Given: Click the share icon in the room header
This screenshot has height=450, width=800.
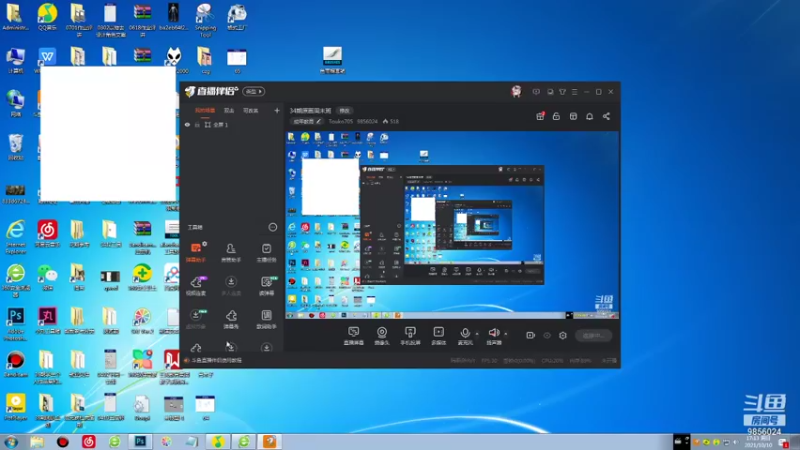Looking at the screenshot, I should point(606,116).
